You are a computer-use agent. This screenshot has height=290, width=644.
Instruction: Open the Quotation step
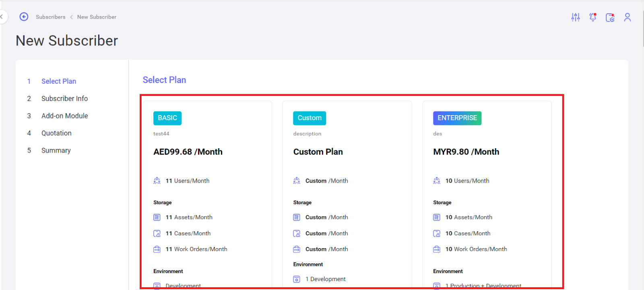(56, 133)
